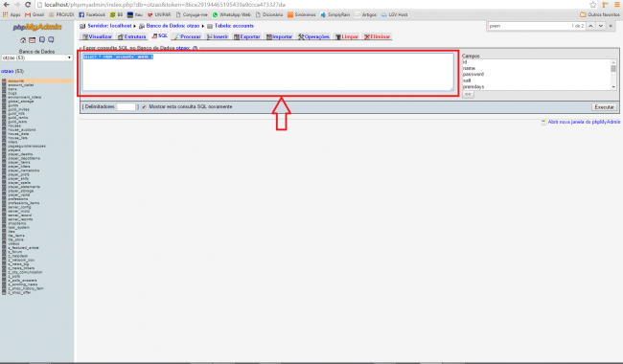This screenshot has width=623, height=364.
Task: Run query with Executar button
Action: pyautogui.click(x=604, y=107)
